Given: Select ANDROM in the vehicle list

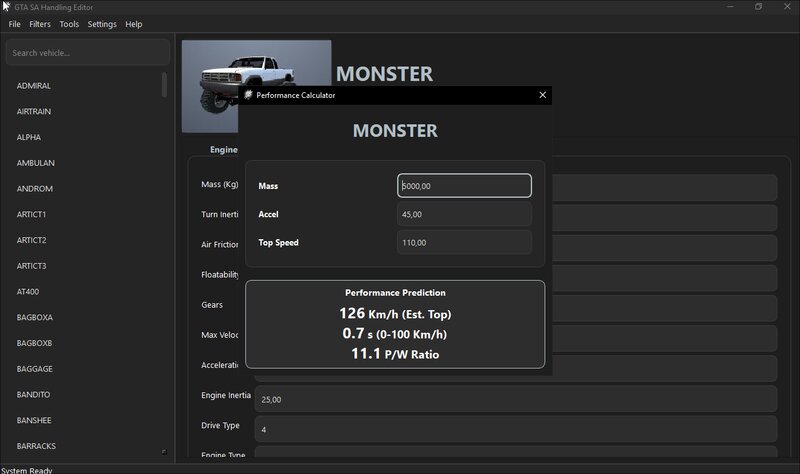Looking at the screenshot, I should pos(35,188).
